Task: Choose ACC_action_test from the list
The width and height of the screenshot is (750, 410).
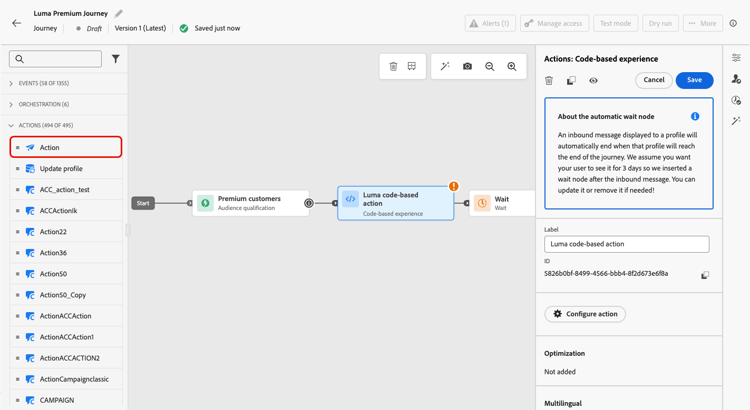Action: coord(66,189)
